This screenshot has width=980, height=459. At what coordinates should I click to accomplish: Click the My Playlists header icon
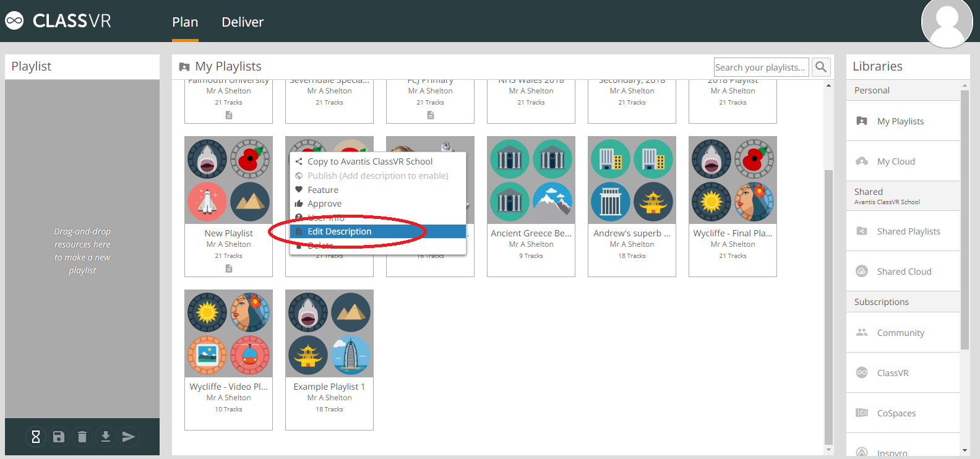[x=184, y=67]
